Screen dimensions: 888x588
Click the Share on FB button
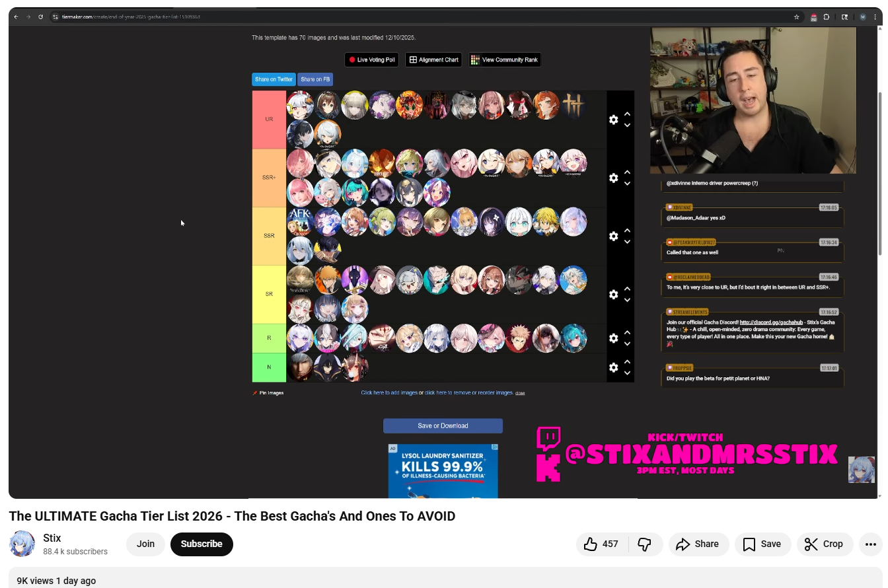pyautogui.click(x=315, y=79)
